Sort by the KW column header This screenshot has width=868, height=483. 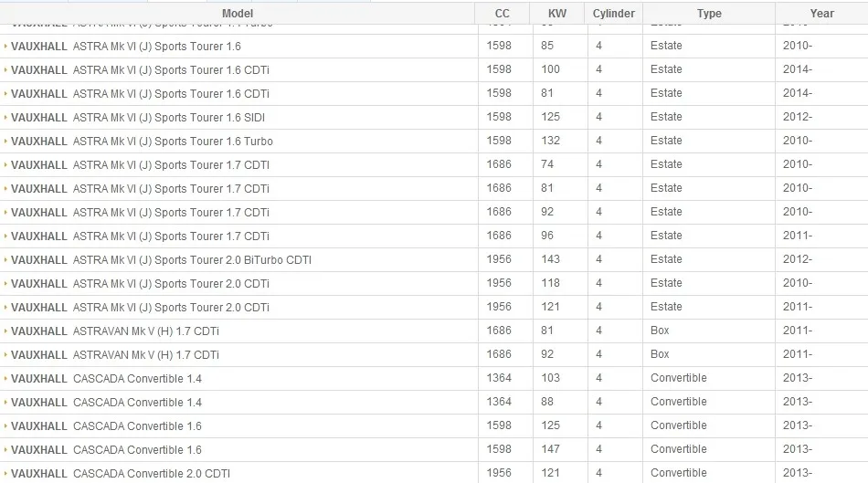tap(557, 14)
